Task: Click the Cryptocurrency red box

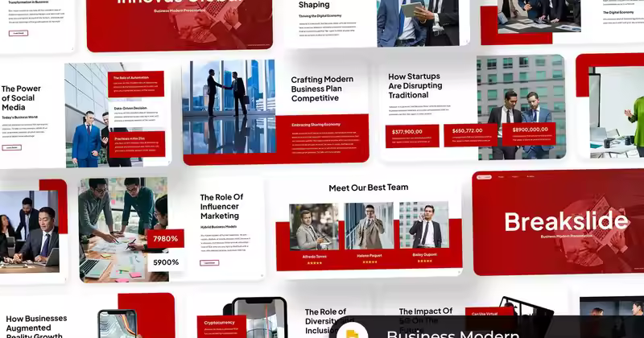Action: point(222,327)
